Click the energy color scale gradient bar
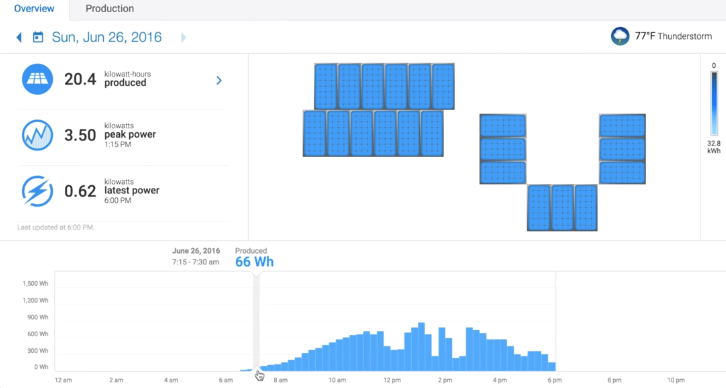The height and width of the screenshot is (388, 726). pos(714,103)
